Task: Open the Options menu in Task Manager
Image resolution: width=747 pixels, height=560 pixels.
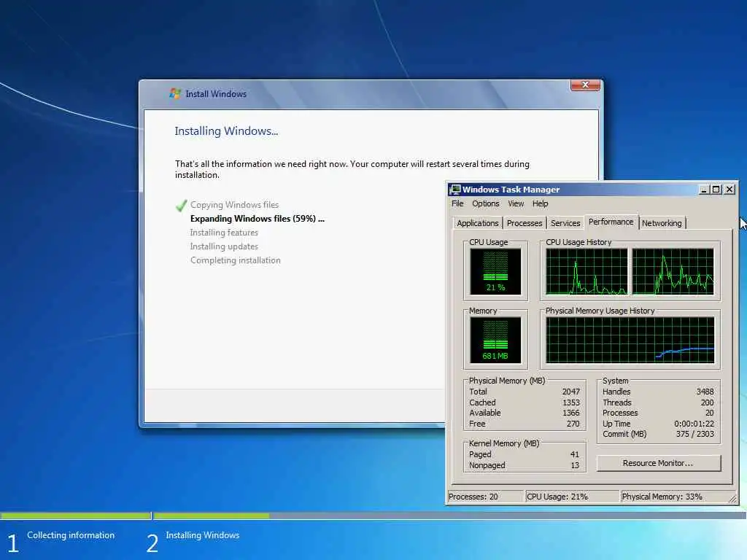Action: coord(485,203)
